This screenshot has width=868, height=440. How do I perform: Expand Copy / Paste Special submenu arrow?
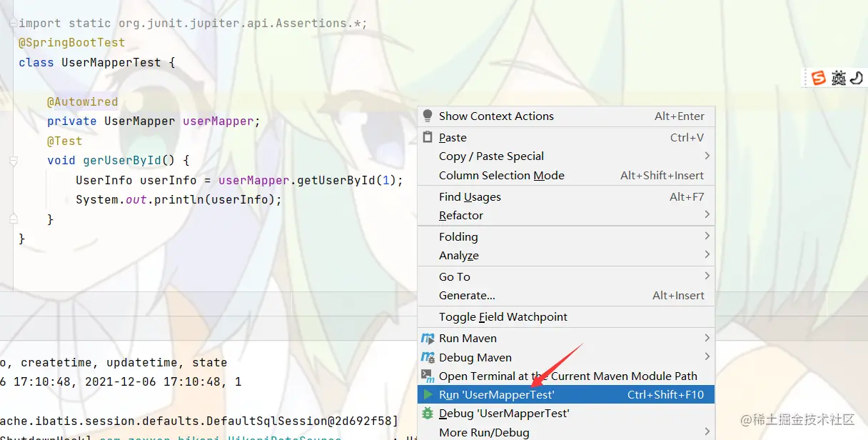(x=707, y=156)
